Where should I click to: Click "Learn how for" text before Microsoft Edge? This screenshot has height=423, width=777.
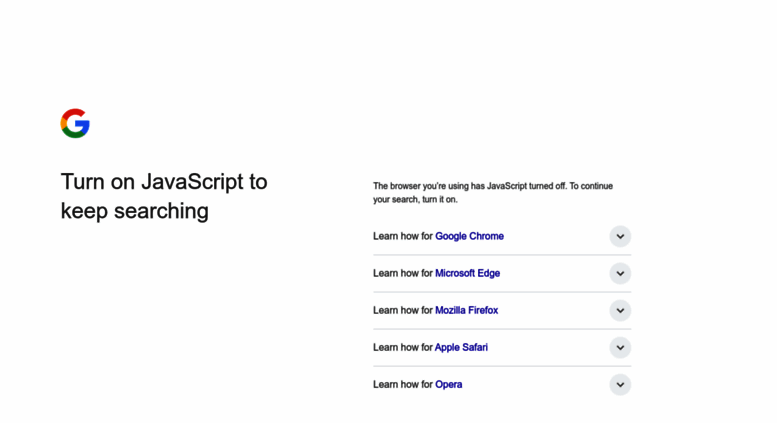click(x=402, y=273)
